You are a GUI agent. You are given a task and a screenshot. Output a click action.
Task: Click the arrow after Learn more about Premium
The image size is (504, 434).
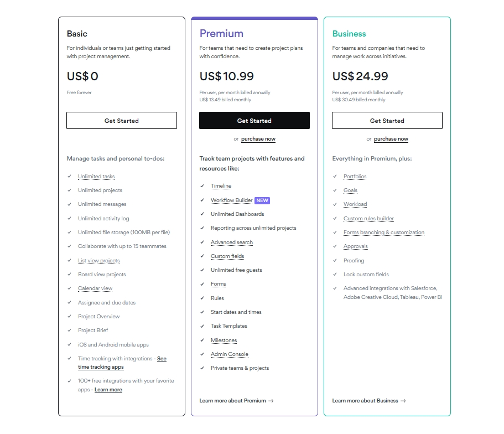pos(271,400)
